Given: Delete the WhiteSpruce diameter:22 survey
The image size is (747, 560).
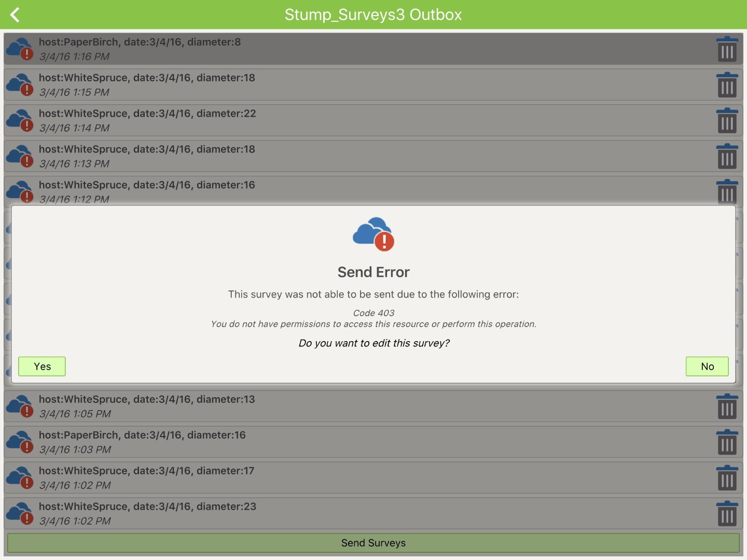Looking at the screenshot, I should pyautogui.click(x=727, y=121).
